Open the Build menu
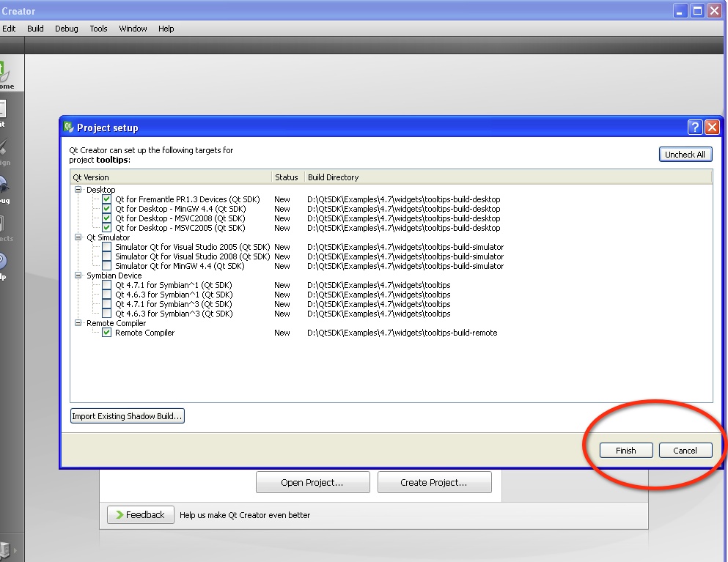The width and height of the screenshot is (728, 562). 35,29
